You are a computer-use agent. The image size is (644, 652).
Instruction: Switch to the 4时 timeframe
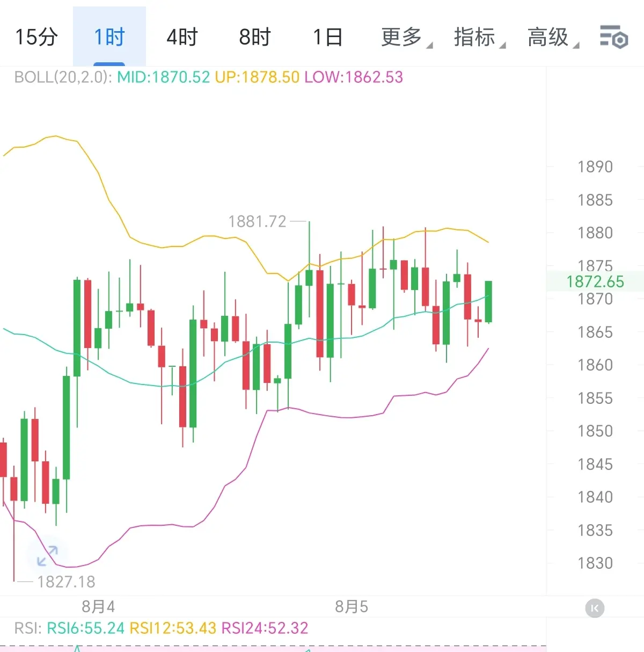click(x=182, y=37)
